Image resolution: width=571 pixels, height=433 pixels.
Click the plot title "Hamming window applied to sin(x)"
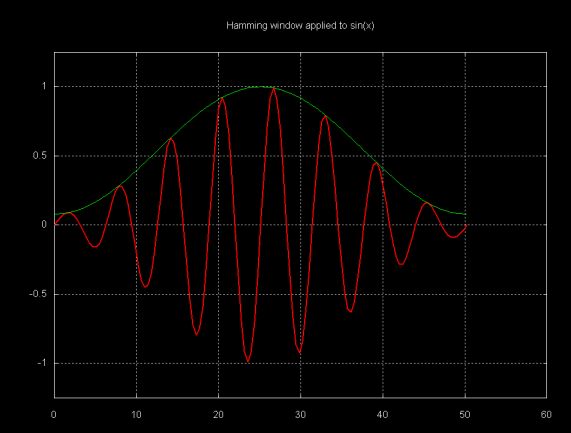(300, 26)
